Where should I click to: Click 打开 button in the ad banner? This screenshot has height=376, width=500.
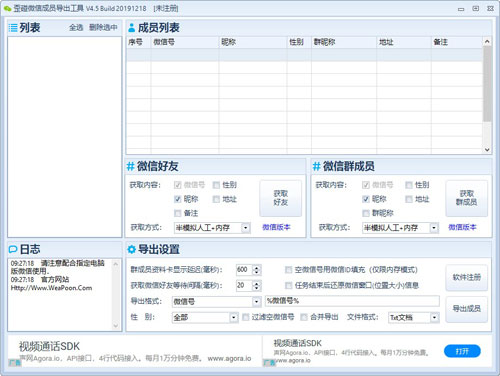click(462, 351)
